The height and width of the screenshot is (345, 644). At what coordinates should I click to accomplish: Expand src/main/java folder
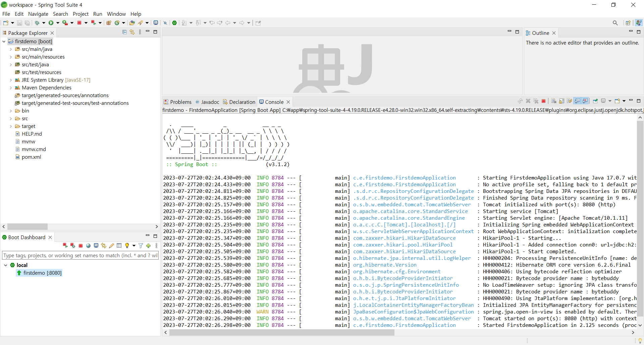click(11, 49)
